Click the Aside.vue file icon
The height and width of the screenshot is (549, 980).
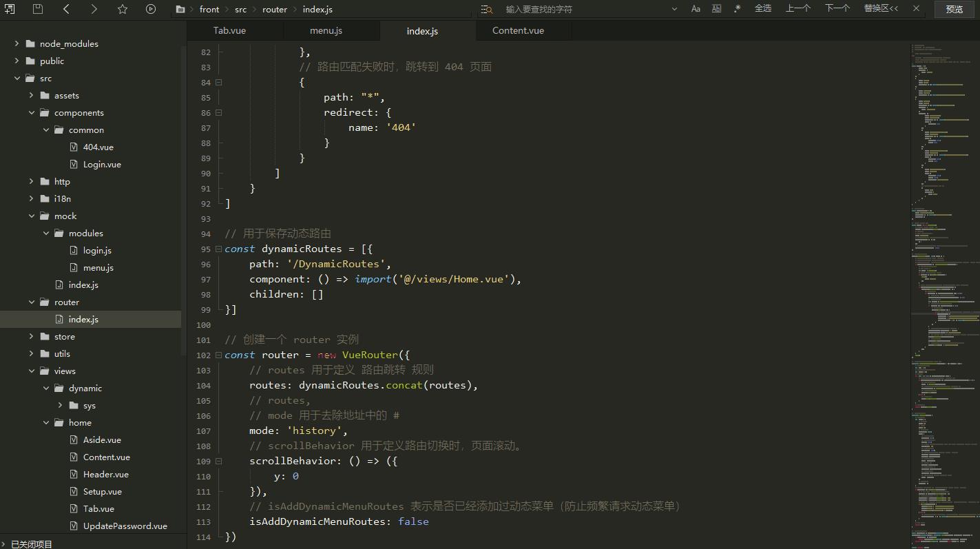pos(74,439)
